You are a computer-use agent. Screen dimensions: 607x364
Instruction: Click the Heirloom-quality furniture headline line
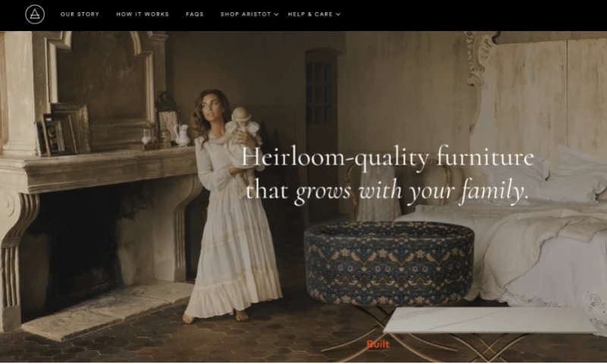click(x=388, y=158)
